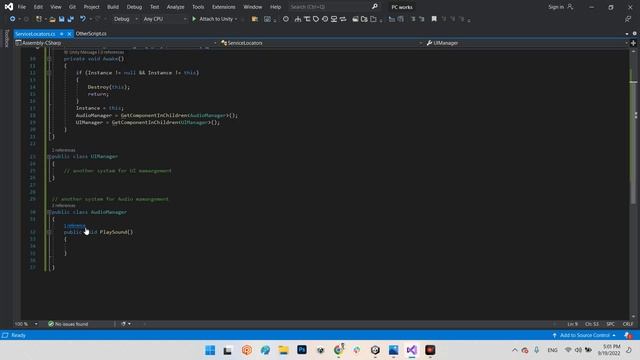Open Windows Start button on taskbar
Image resolution: width=640 pixels, height=360 pixels.
(x=210, y=350)
